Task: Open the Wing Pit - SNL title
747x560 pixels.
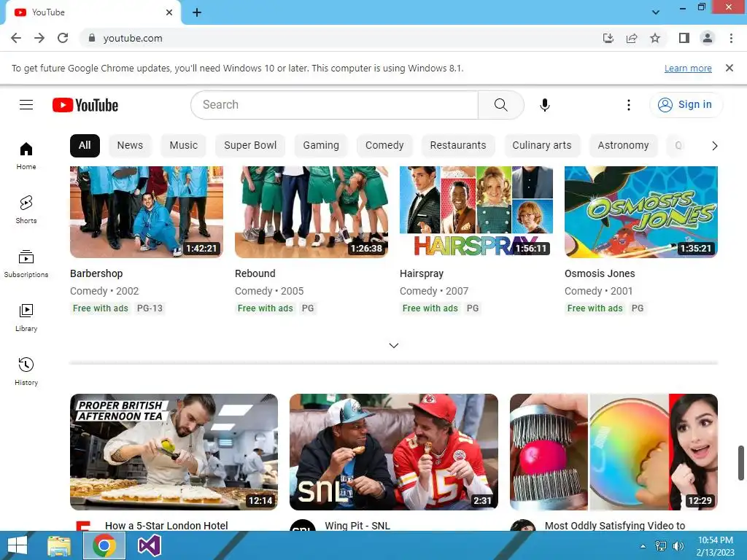Action: coord(357,525)
